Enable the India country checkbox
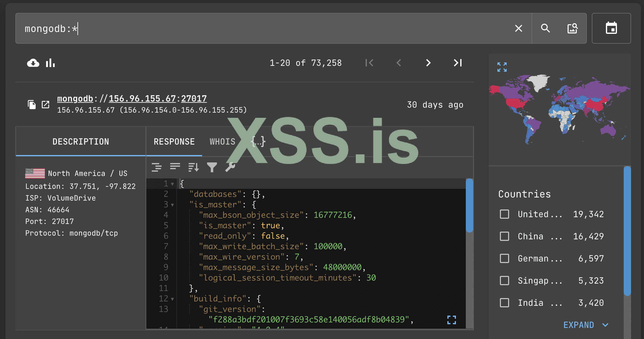This screenshot has width=644, height=339. coord(505,303)
